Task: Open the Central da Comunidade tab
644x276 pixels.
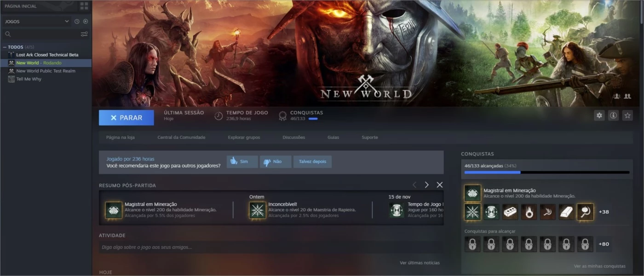Action: coord(181,138)
